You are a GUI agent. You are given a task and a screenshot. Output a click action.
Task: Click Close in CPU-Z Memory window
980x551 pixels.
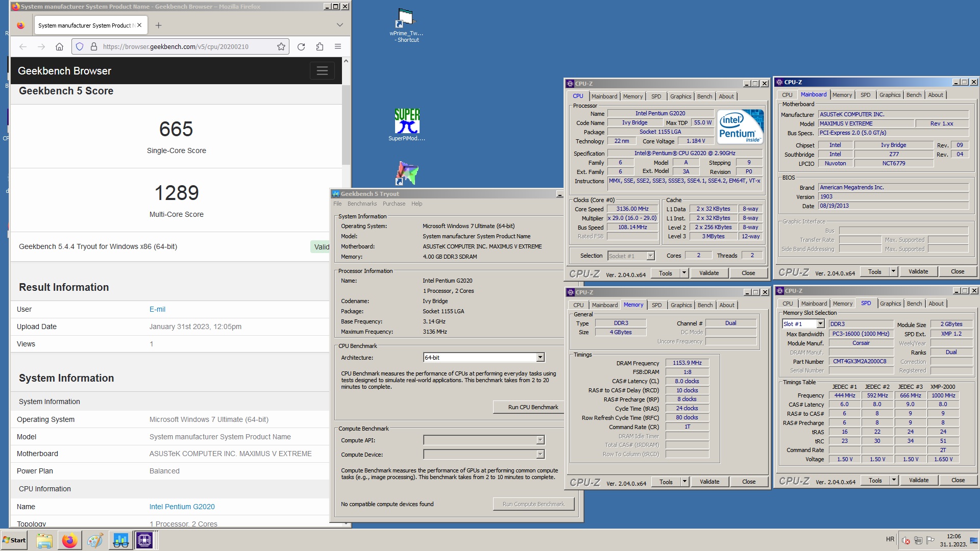tap(749, 482)
